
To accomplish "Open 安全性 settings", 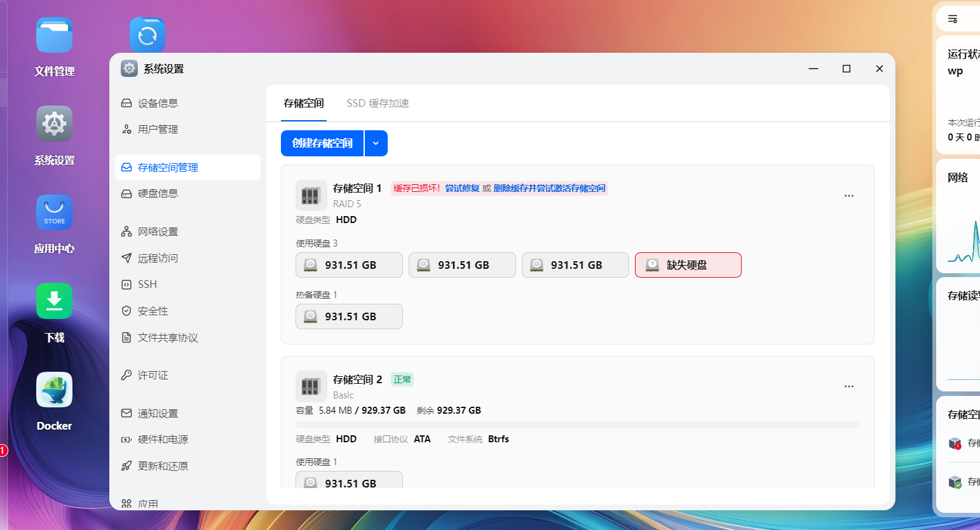I will coord(187,311).
